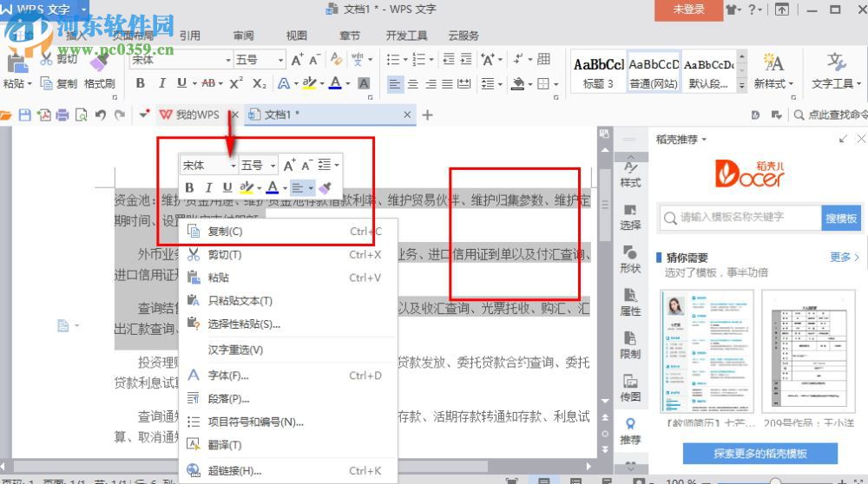The width and height of the screenshot is (868, 484).
Task: Pick font color in ribbon
Action: pyautogui.click(x=335, y=83)
